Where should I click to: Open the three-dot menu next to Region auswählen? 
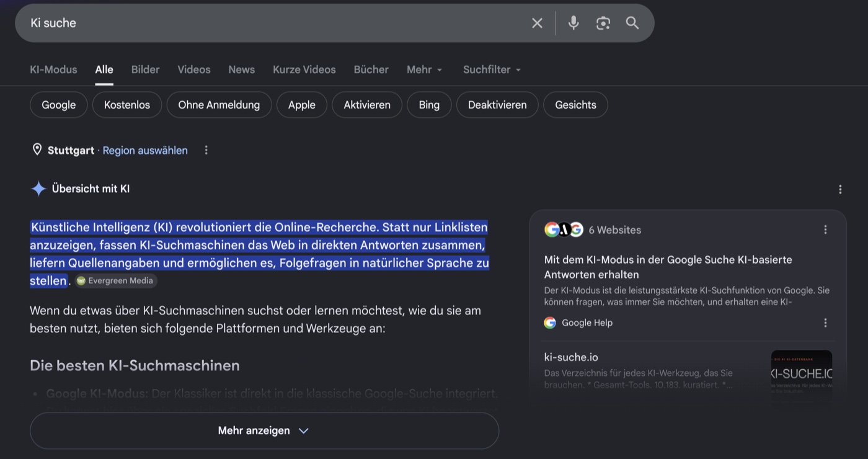pos(206,150)
